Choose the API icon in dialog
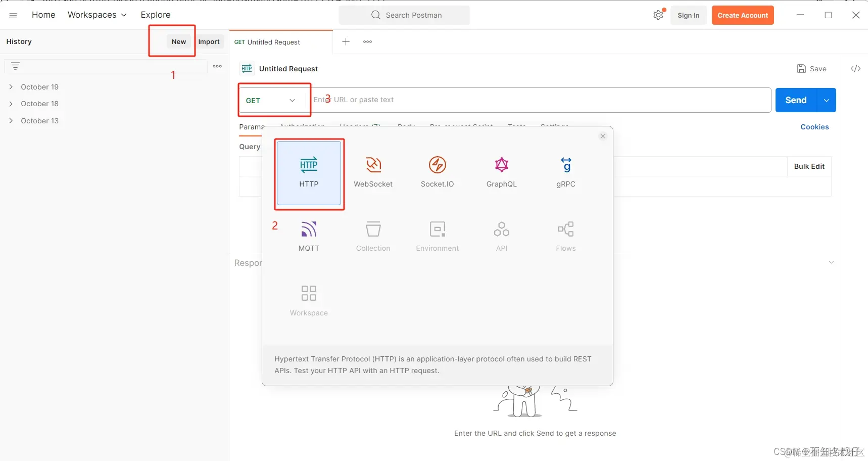Viewport: 868px width, 461px height. click(502, 229)
